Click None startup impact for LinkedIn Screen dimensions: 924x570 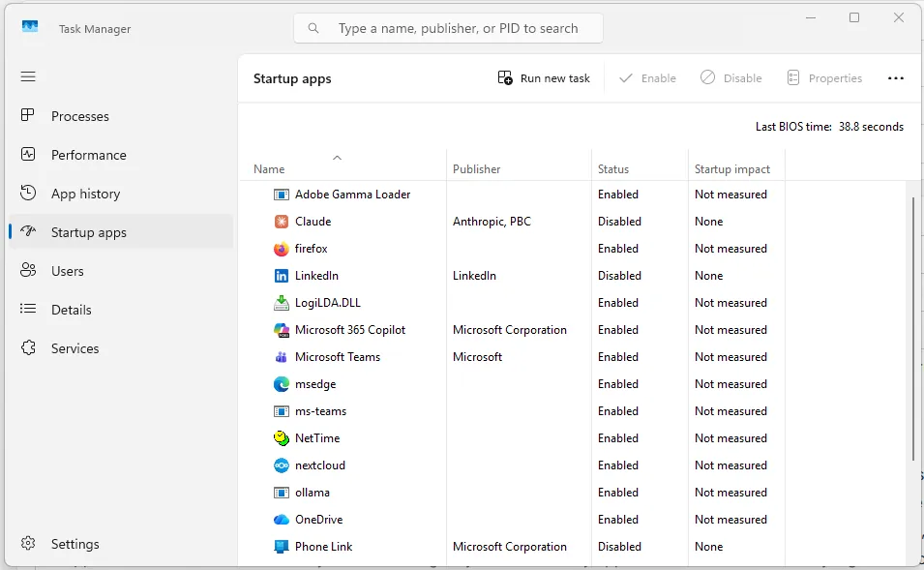tap(708, 276)
